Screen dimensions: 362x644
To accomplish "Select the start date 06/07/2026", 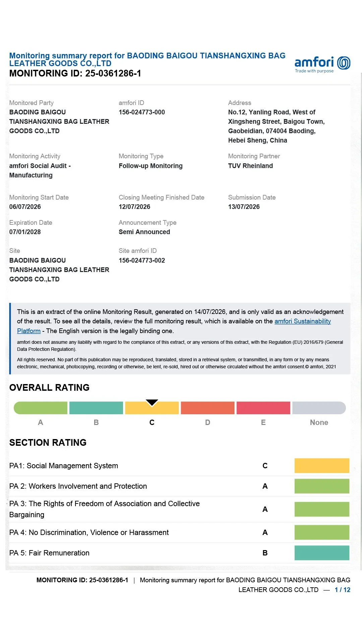I will (x=25, y=207).
